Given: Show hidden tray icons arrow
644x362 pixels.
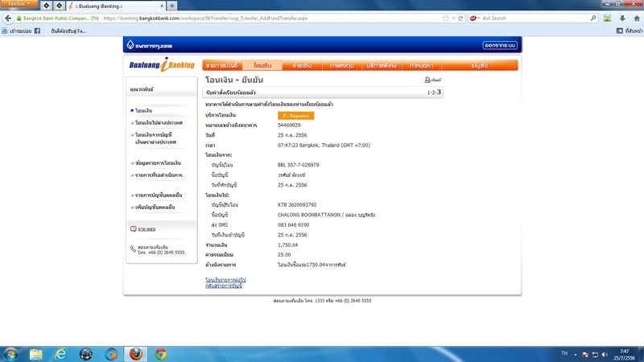Looking at the screenshot, I should point(576,355).
